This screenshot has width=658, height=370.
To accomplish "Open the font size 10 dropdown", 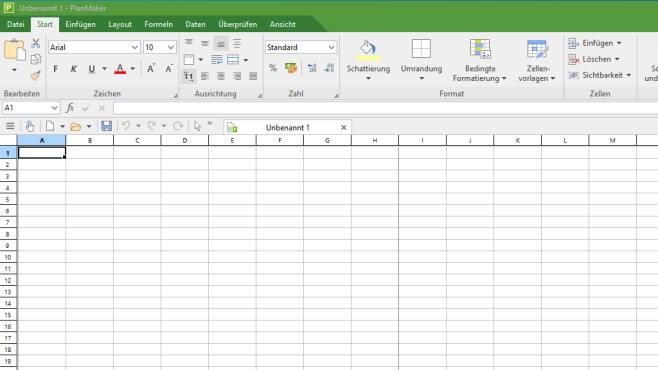I will 170,47.
